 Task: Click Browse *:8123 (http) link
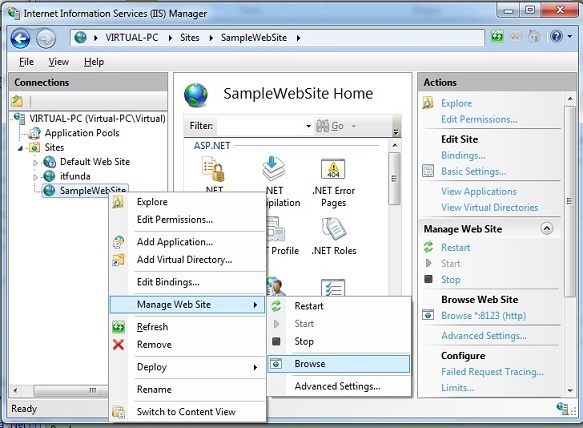coord(483,315)
